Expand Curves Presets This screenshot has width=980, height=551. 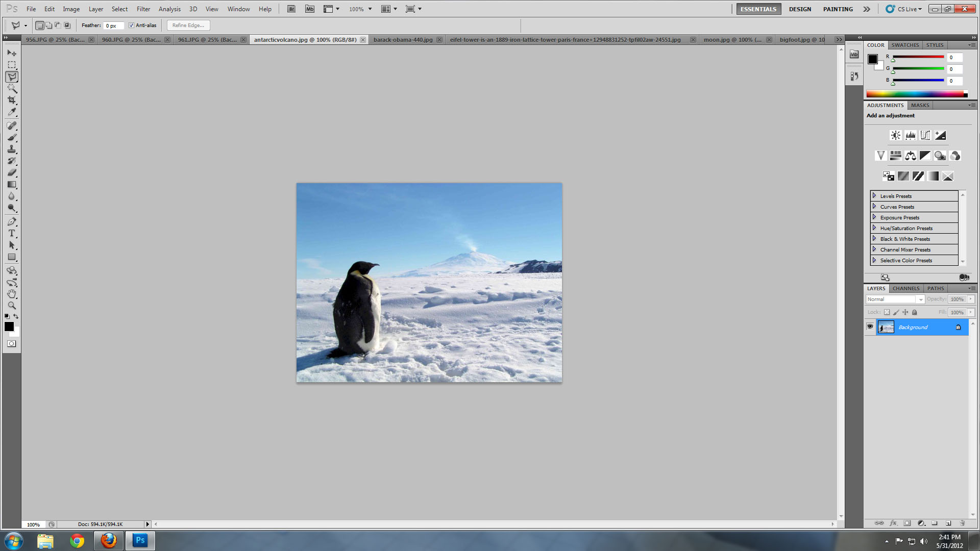pyautogui.click(x=874, y=207)
